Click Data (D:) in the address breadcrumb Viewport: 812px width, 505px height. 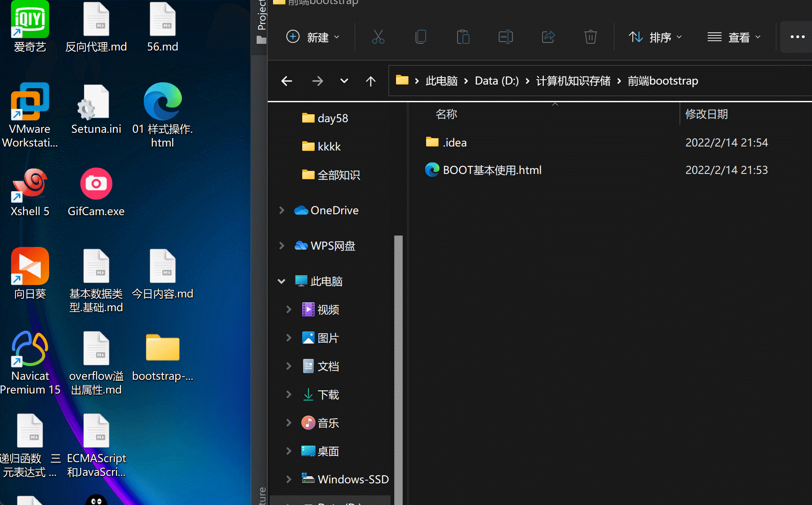[496, 81]
